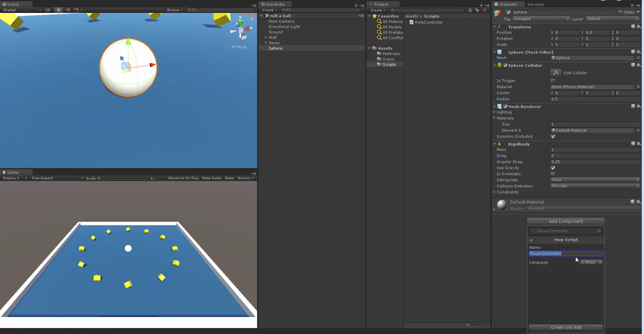The height and width of the screenshot is (334, 644).
Task: Enable the Is Trigger checkbox
Action: [x=553, y=81]
